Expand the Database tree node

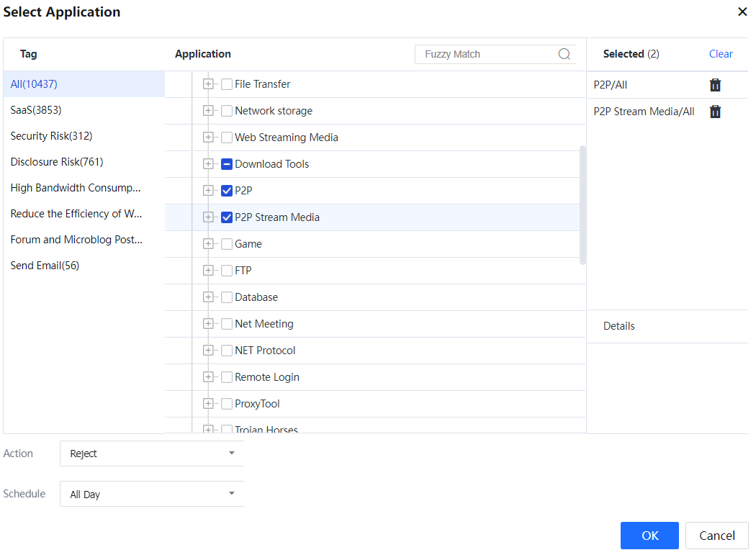pos(208,297)
